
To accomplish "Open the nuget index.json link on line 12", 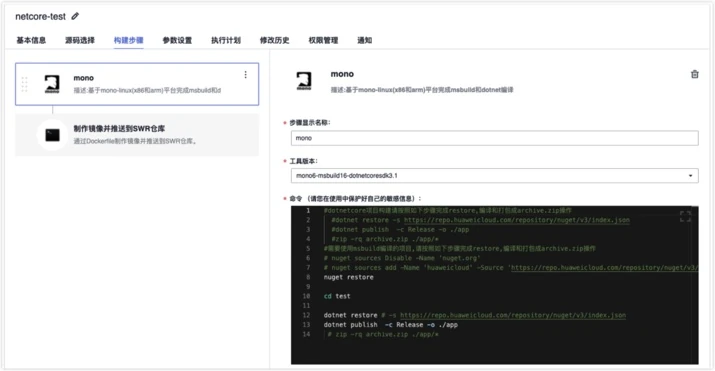I will point(513,315).
